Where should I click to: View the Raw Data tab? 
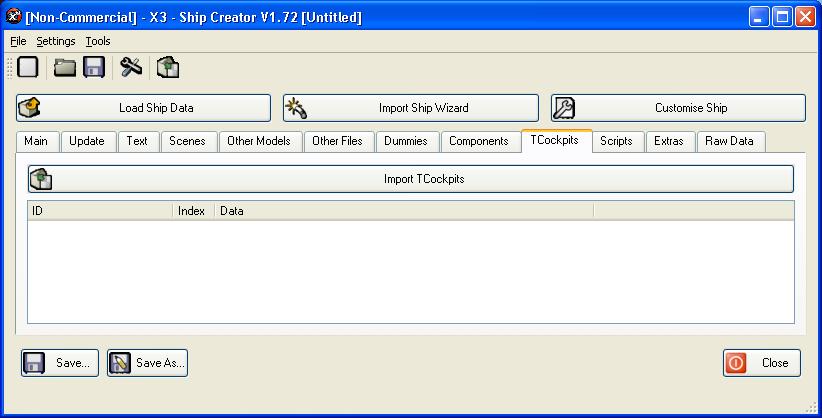(x=730, y=141)
